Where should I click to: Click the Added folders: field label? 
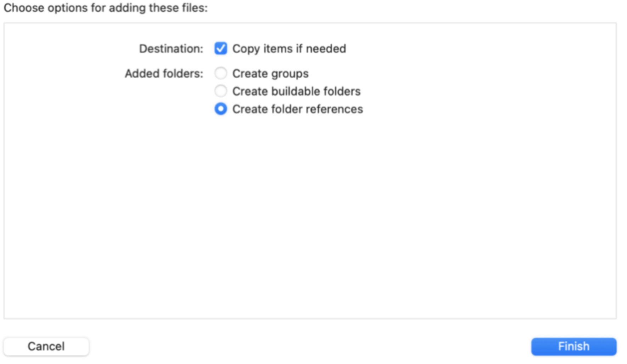(164, 74)
